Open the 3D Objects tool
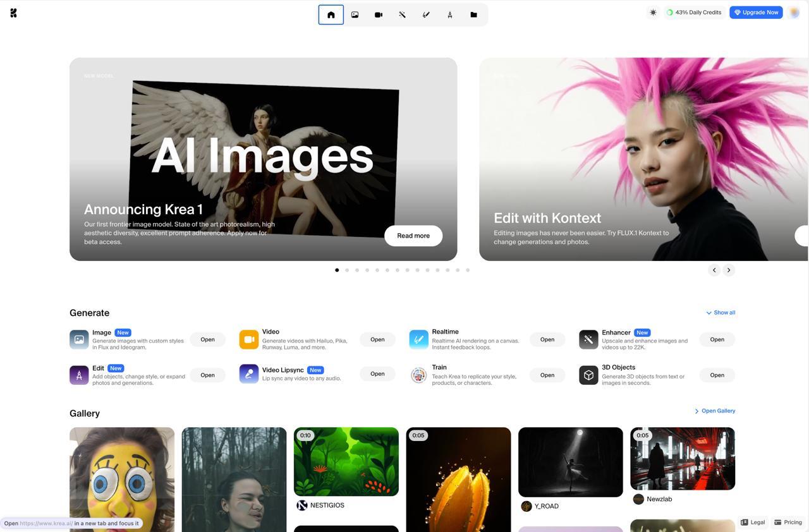The width and height of the screenshot is (809, 532). [717, 375]
